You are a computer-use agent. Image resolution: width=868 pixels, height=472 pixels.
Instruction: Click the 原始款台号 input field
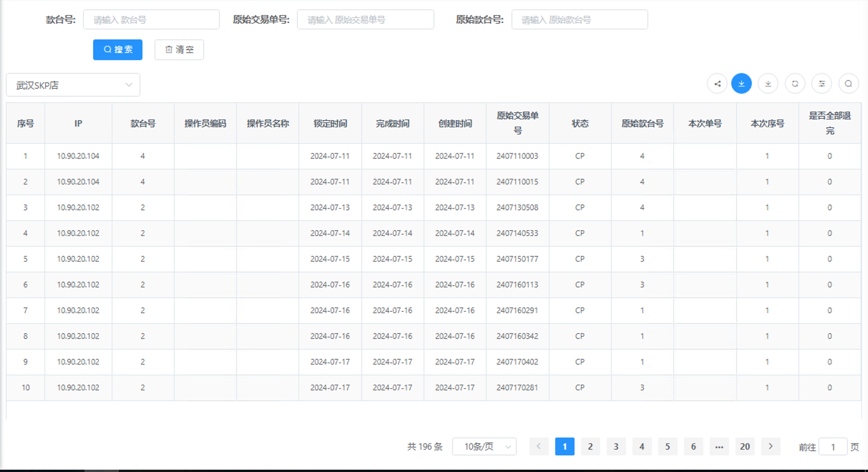coord(580,20)
